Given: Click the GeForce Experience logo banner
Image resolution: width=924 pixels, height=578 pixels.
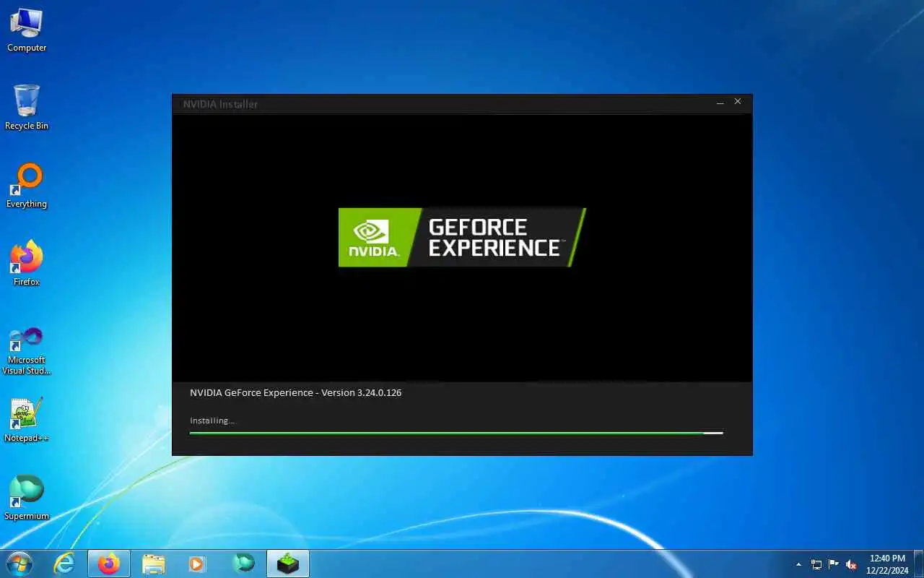Looking at the screenshot, I should (x=462, y=238).
